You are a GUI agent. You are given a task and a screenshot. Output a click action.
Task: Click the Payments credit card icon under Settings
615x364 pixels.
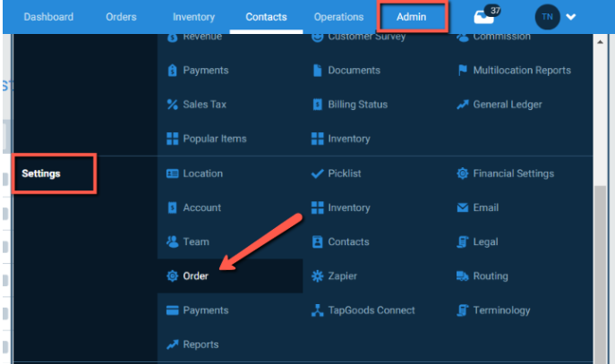pos(172,310)
